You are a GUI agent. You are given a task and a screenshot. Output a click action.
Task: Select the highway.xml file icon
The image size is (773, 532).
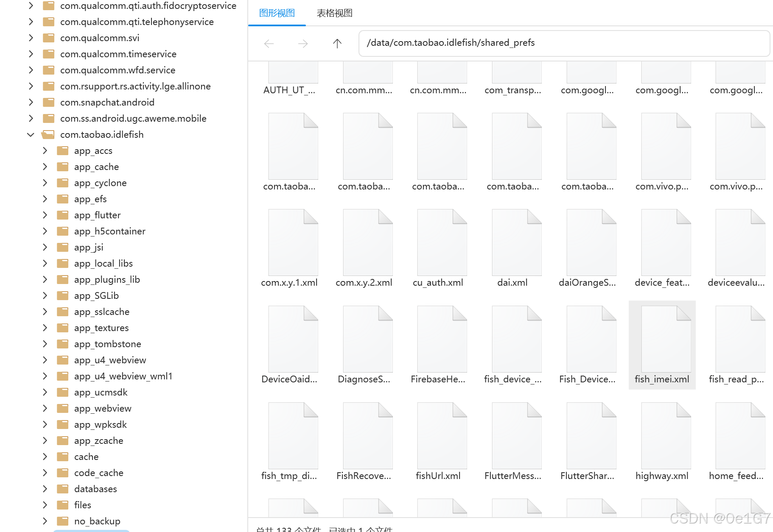coord(666,436)
